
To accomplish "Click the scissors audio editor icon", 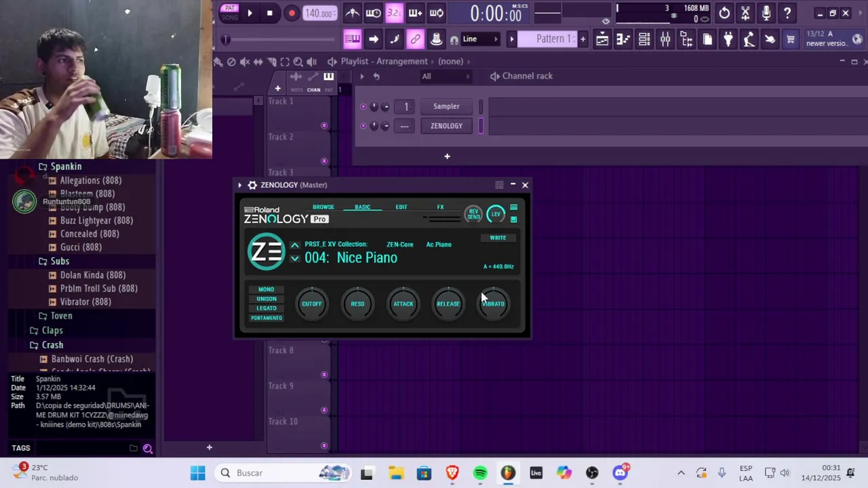I will (x=745, y=13).
